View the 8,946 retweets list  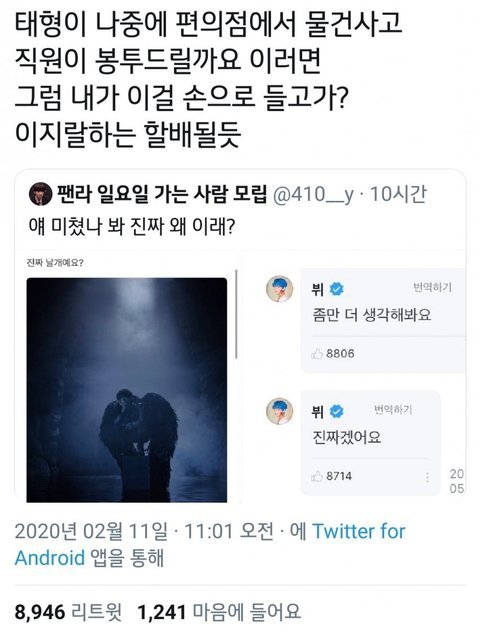pyautogui.click(x=68, y=612)
